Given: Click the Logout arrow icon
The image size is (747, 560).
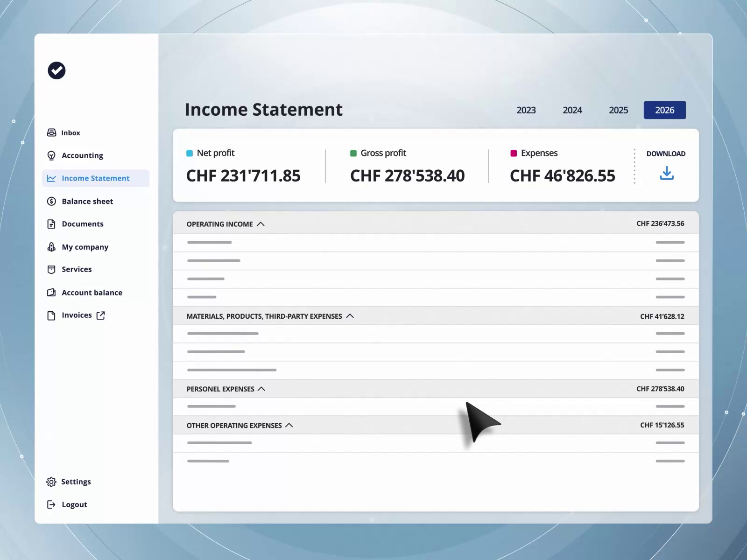Looking at the screenshot, I should pyautogui.click(x=51, y=504).
